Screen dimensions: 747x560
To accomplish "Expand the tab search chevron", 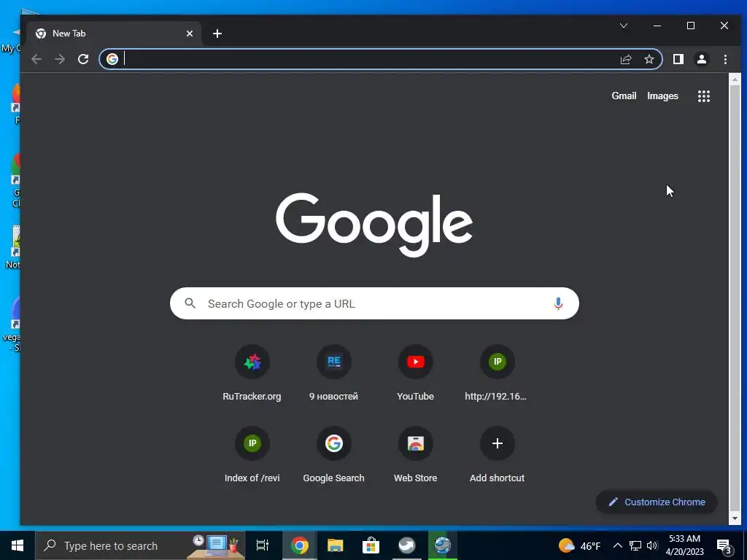I will [x=624, y=26].
